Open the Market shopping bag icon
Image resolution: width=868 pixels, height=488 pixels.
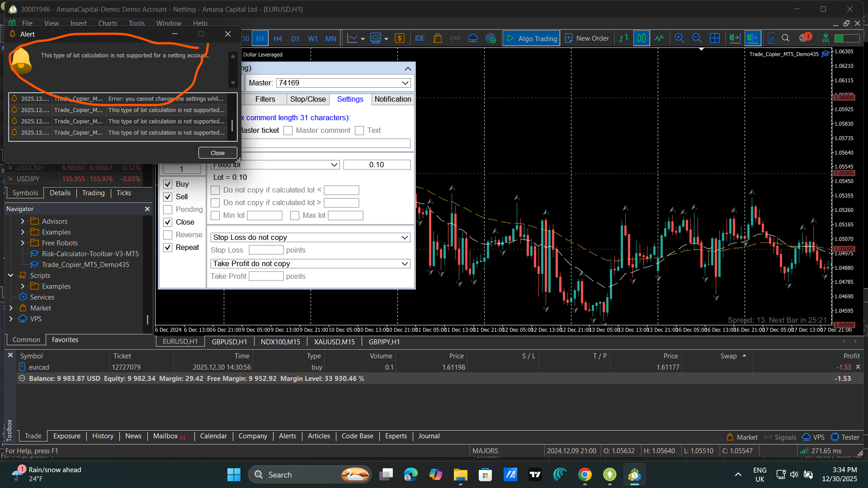[437, 38]
